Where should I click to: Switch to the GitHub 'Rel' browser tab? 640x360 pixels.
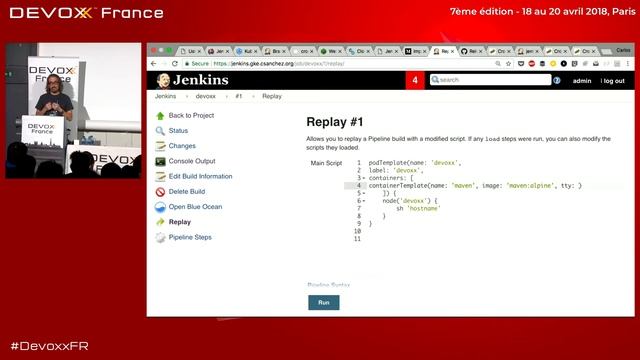tap(471, 51)
